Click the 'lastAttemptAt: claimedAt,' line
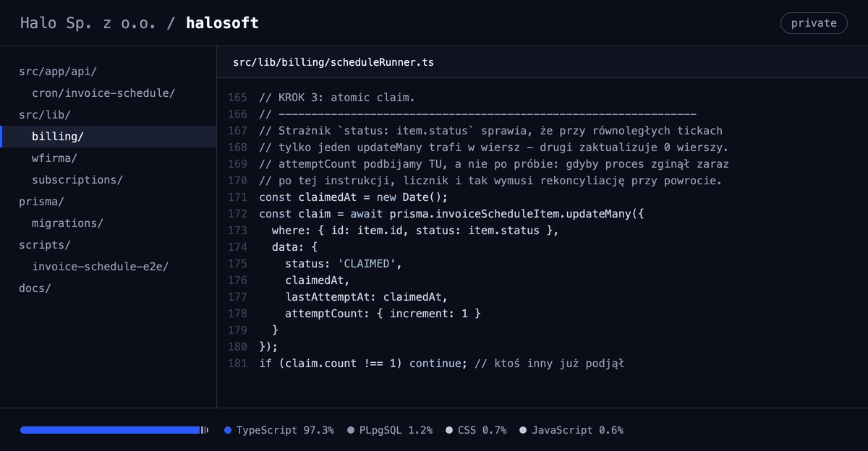 pos(367,297)
